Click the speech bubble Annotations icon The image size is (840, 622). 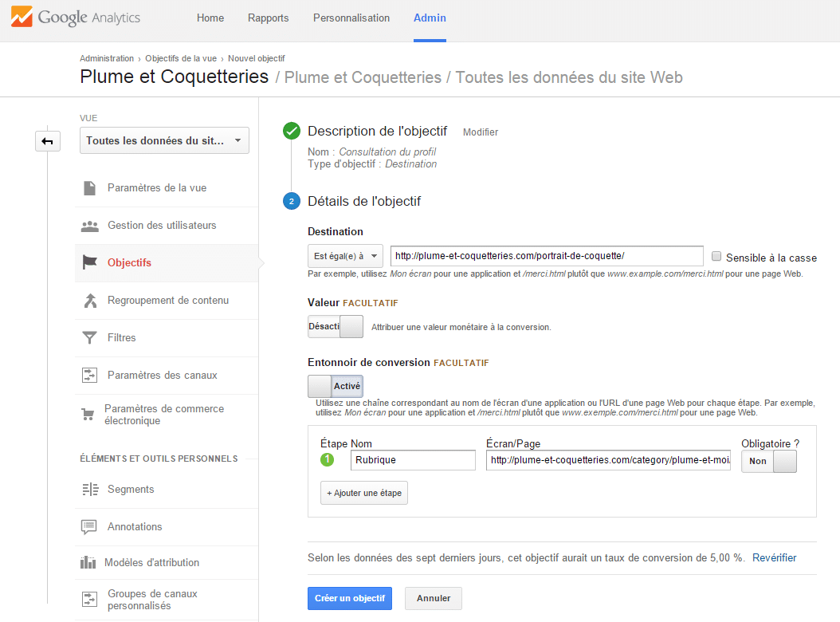coord(89,526)
